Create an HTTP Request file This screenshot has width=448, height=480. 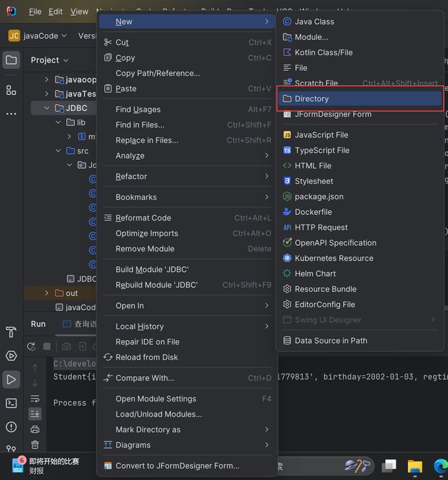click(x=360, y=227)
